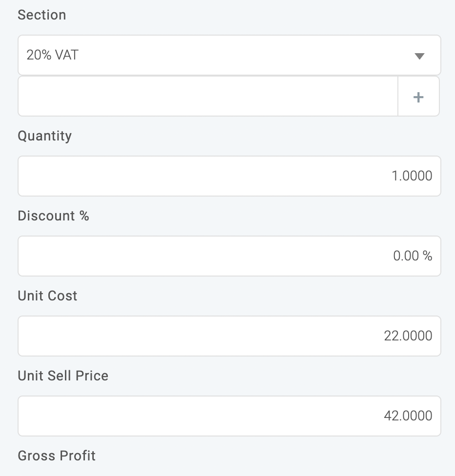
Task: Click the 42.0000 sell price value
Action: [408, 416]
